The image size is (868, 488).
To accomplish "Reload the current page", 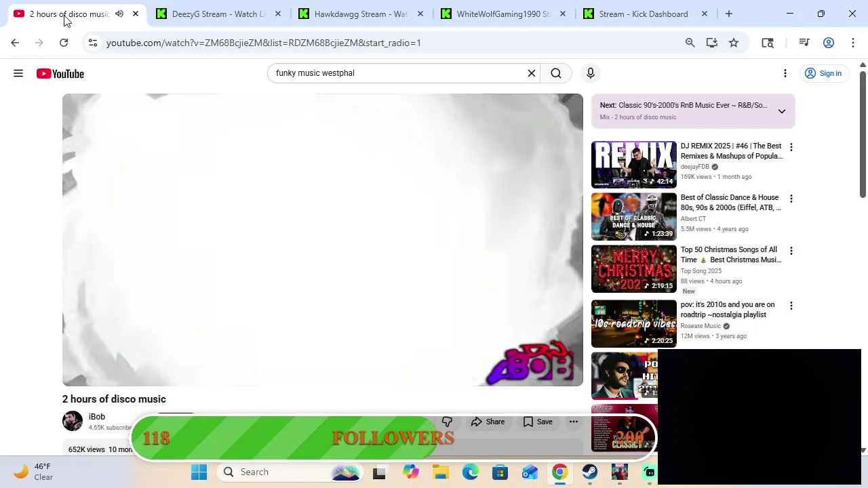I will pos(64,43).
